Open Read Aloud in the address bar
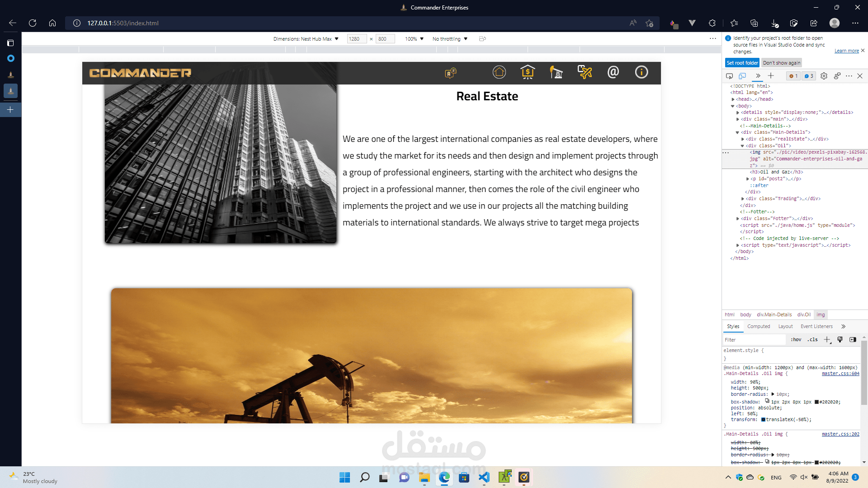The height and width of the screenshot is (488, 868). (x=633, y=23)
